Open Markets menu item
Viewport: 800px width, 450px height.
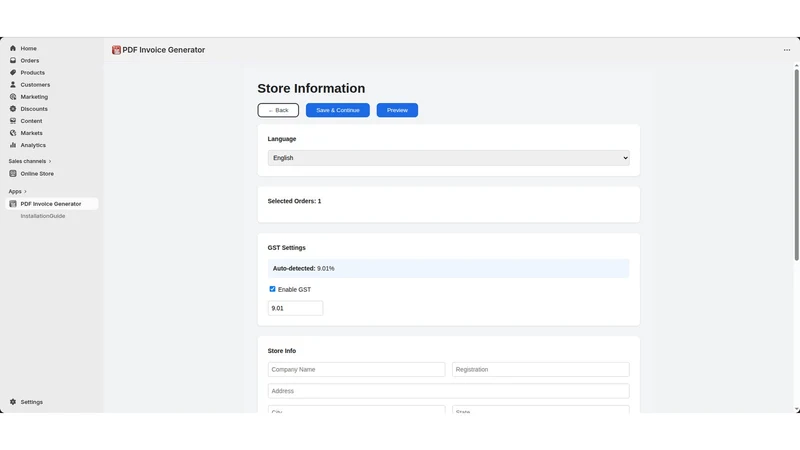pos(32,133)
